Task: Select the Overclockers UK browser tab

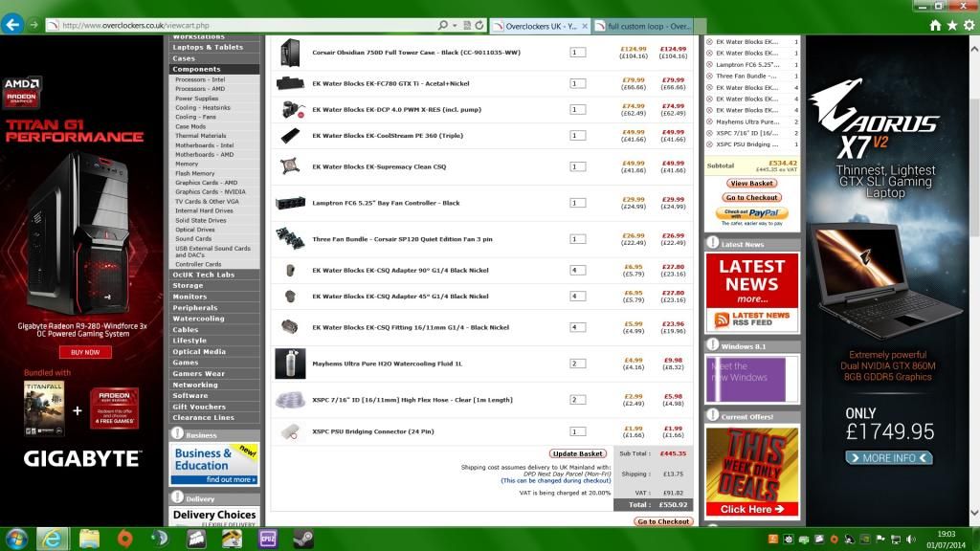Action: [541, 26]
